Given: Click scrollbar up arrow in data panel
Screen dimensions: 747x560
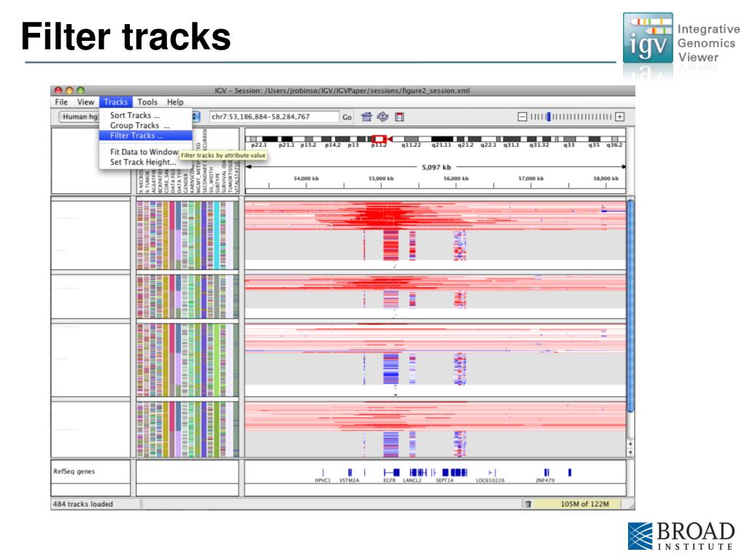Looking at the screenshot, I should [630, 444].
